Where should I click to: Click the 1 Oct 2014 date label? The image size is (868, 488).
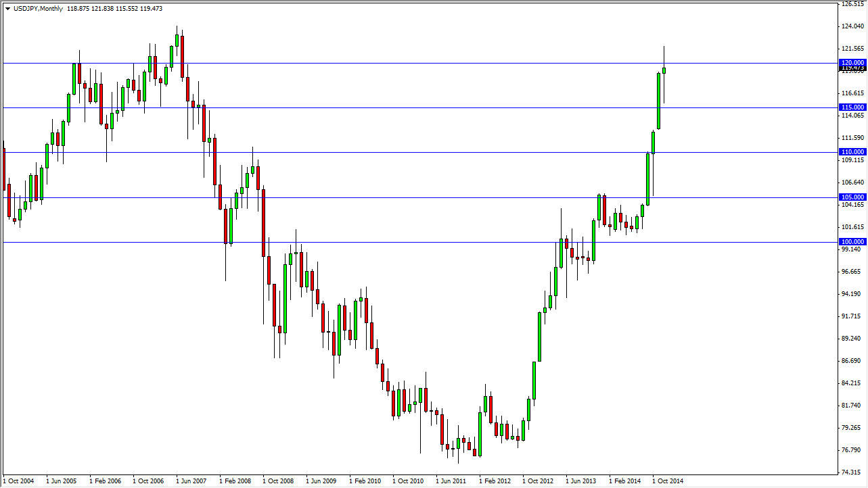(x=668, y=481)
